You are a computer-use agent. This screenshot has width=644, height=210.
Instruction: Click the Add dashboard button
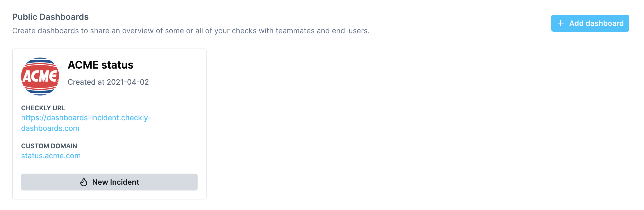590,23
